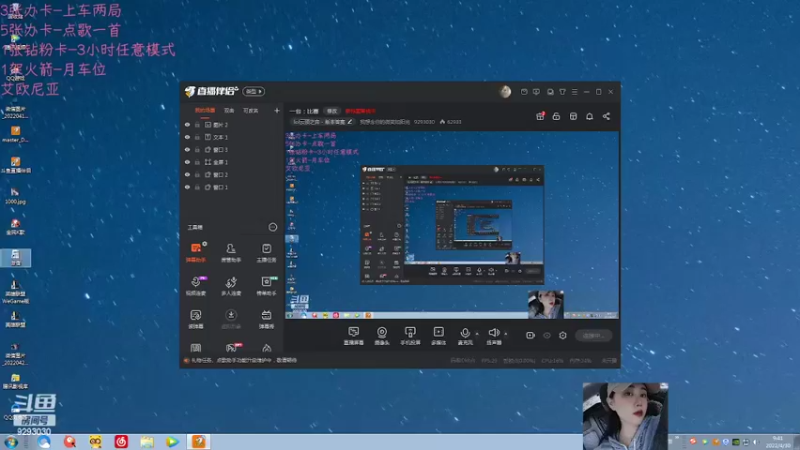Screen dimensions: 800x450
Task: Open the gift box icon with red badge
Action: point(540,116)
